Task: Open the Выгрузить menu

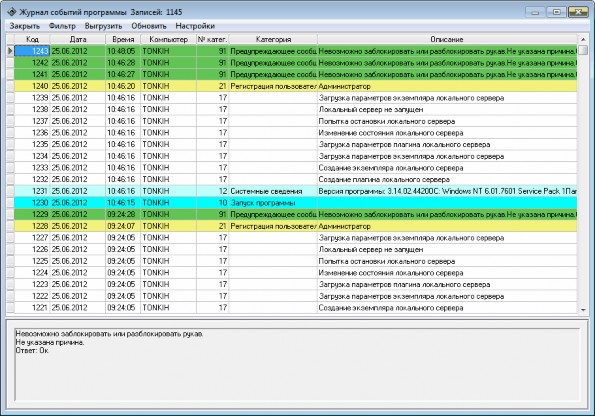Action: click(103, 26)
